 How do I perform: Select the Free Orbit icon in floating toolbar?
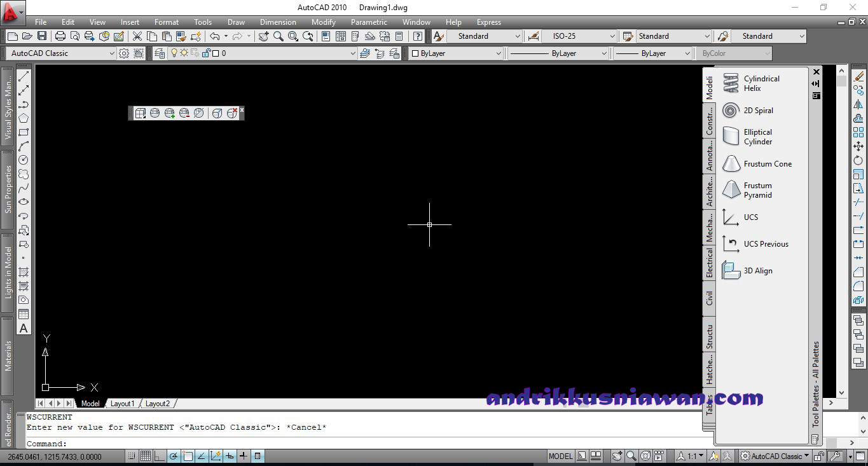[x=155, y=113]
